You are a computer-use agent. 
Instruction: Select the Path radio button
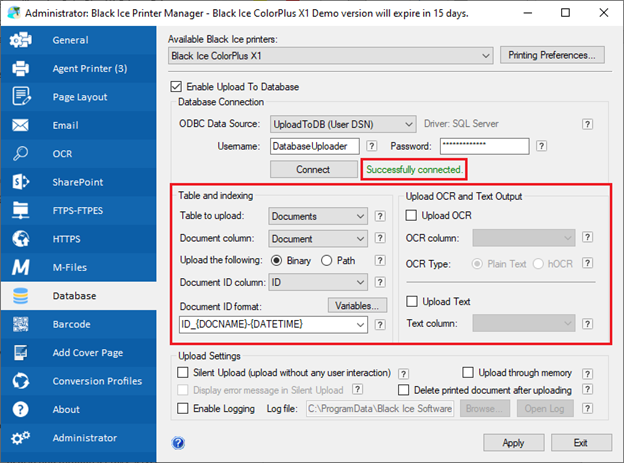pyautogui.click(x=326, y=260)
